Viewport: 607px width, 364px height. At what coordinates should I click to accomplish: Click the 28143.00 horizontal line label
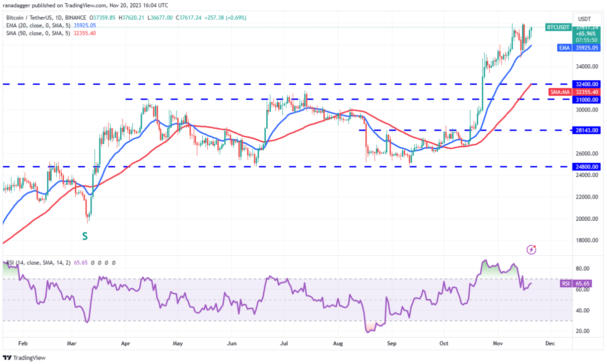click(x=587, y=130)
